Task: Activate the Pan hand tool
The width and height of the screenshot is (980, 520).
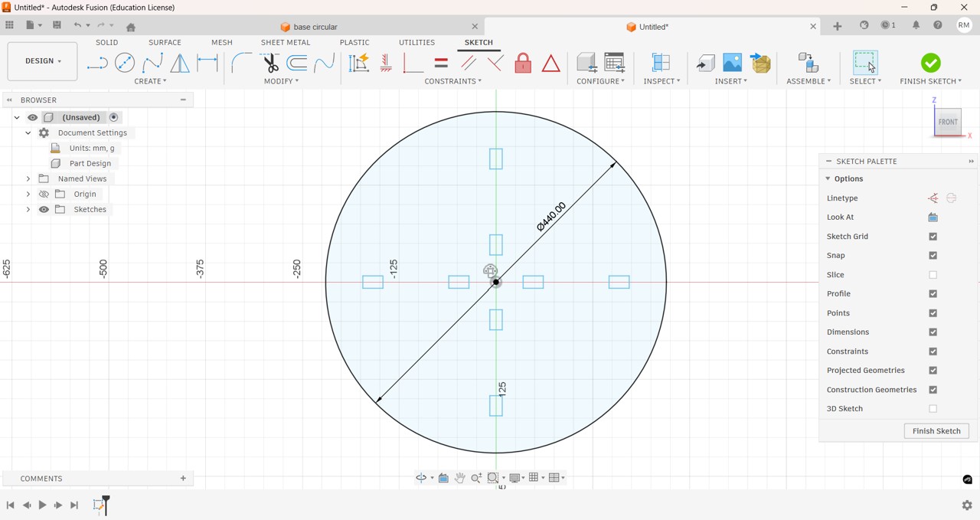Action: click(460, 478)
